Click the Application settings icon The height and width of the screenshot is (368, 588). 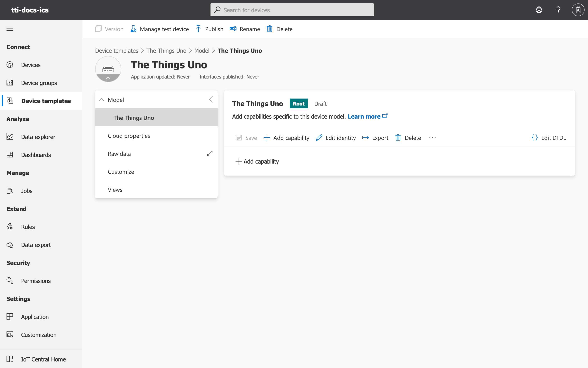click(10, 317)
